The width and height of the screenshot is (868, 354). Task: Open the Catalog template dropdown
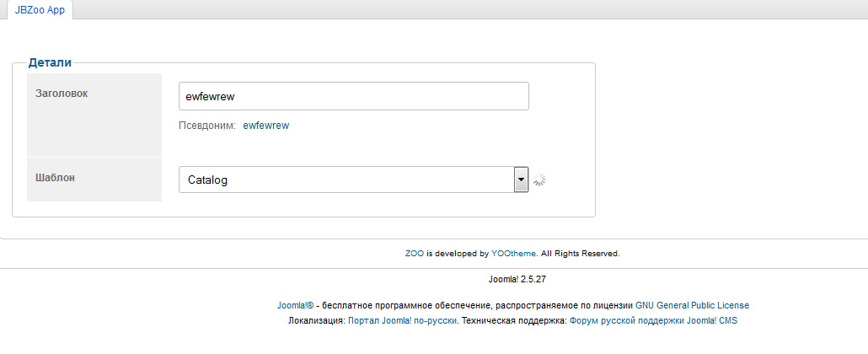[346, 180]
